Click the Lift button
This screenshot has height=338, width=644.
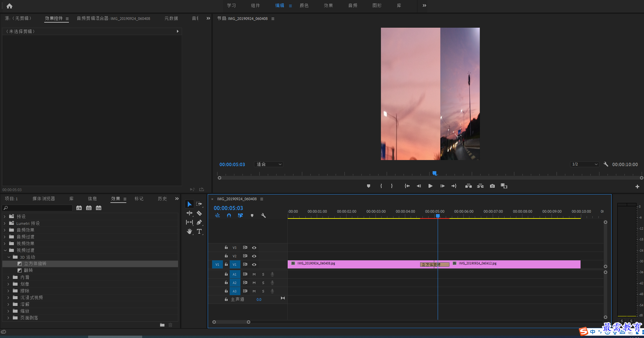[468, 186]
